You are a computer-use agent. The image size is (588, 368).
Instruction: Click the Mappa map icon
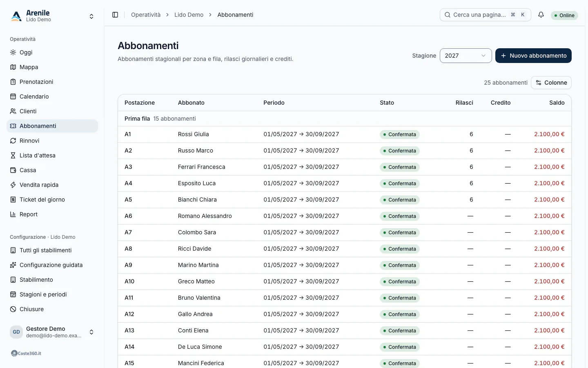13,67
